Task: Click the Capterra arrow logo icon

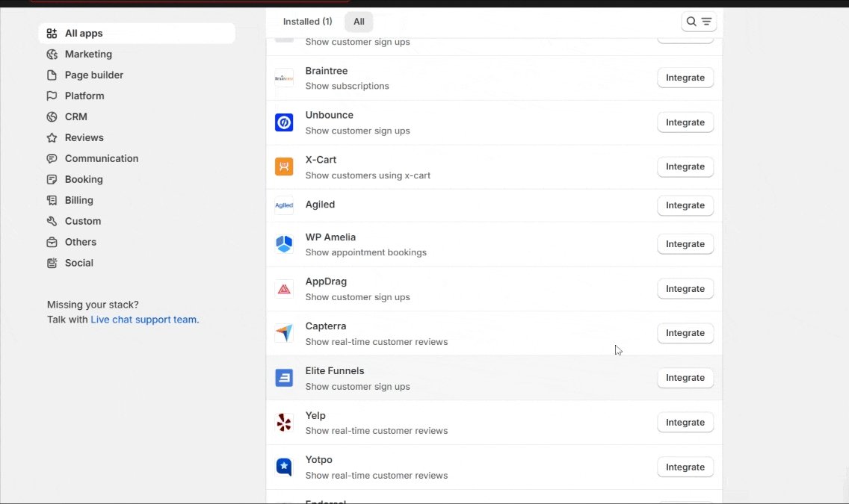Action: pos(284,333)
